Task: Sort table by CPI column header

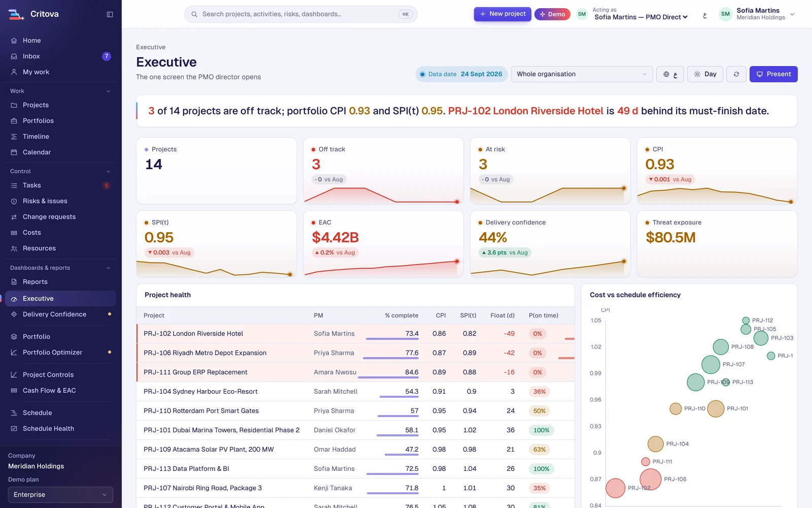Action: (x=441, y=315)
